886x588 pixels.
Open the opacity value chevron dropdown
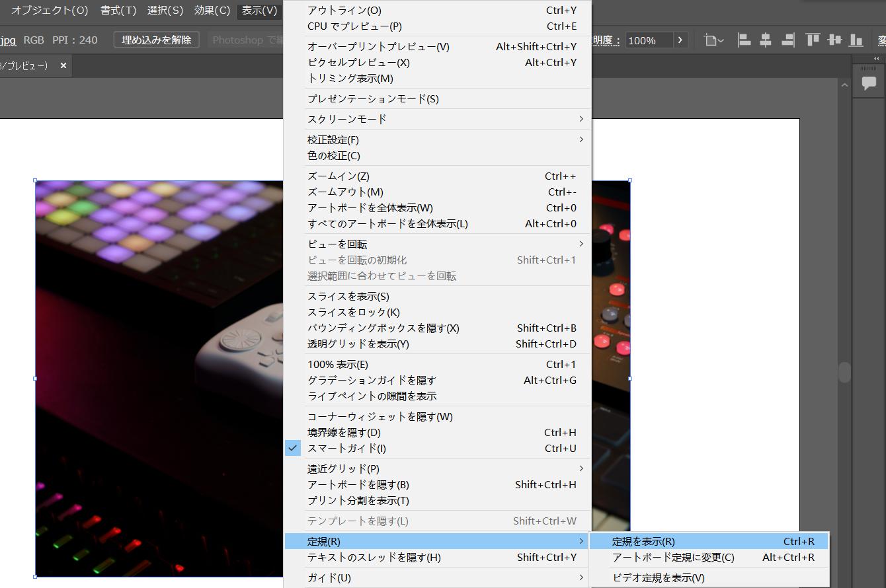click(x=680, y=40)
